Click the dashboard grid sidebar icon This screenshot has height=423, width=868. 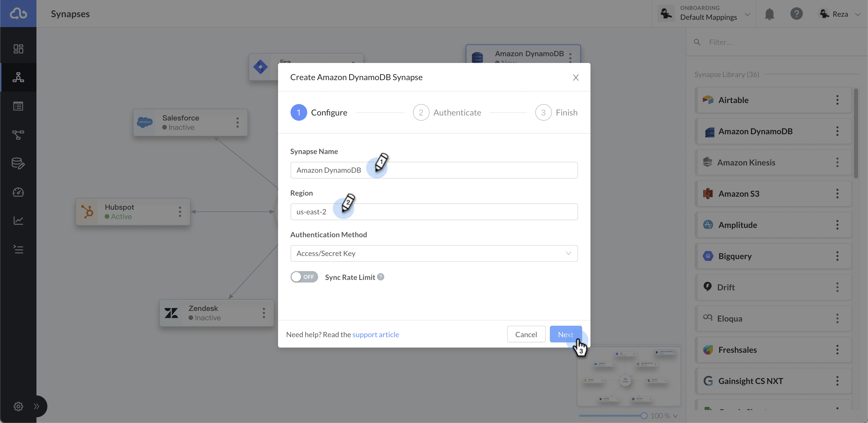click(18, 49)
